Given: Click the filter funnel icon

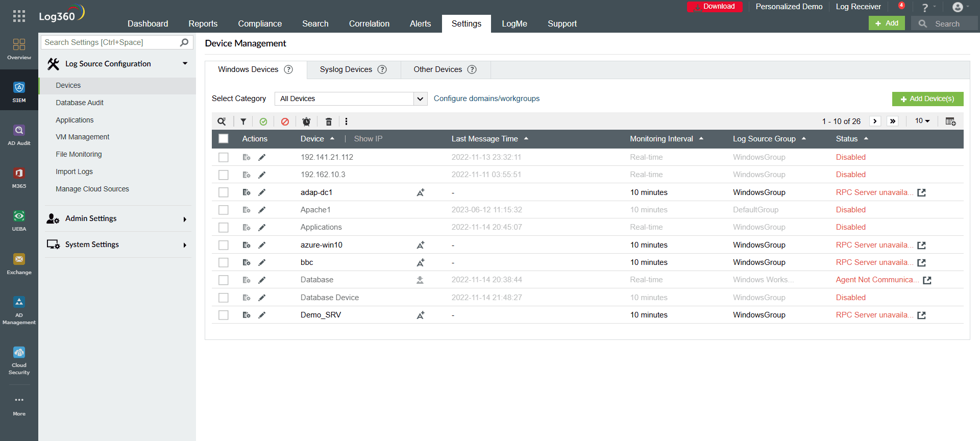Looking at the screenshot, I should [x=243, y=121].
